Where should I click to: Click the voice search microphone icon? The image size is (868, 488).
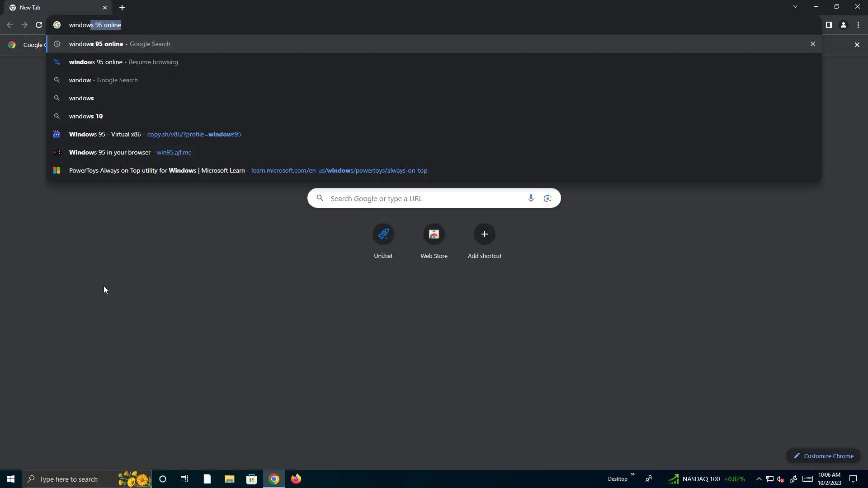pos(531,198)
